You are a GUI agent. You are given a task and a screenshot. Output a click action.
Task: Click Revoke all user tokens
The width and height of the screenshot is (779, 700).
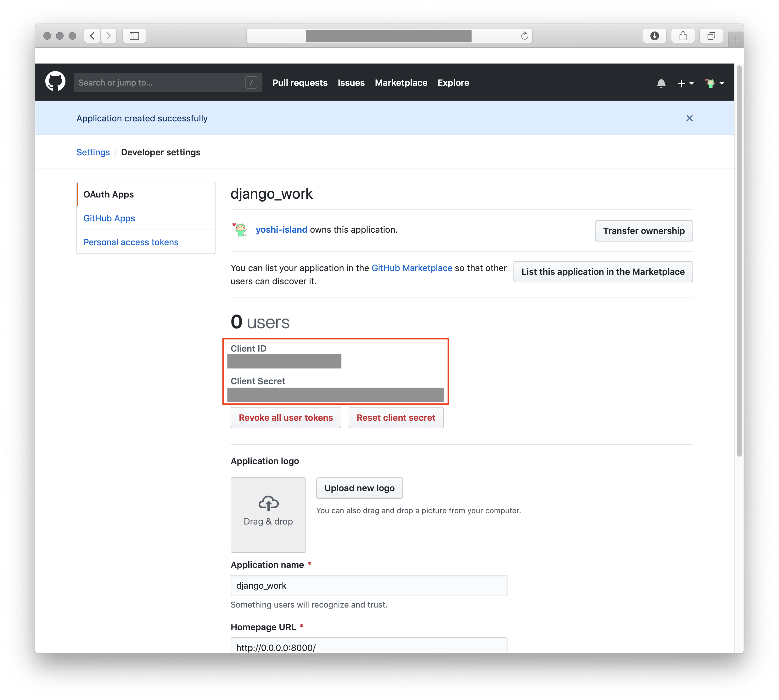click(286, 418)
